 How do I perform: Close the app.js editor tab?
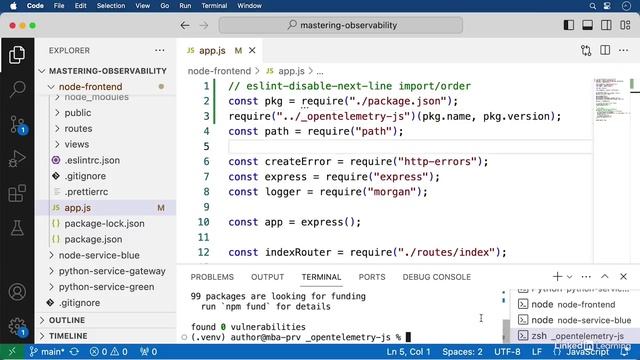point(252,50)
